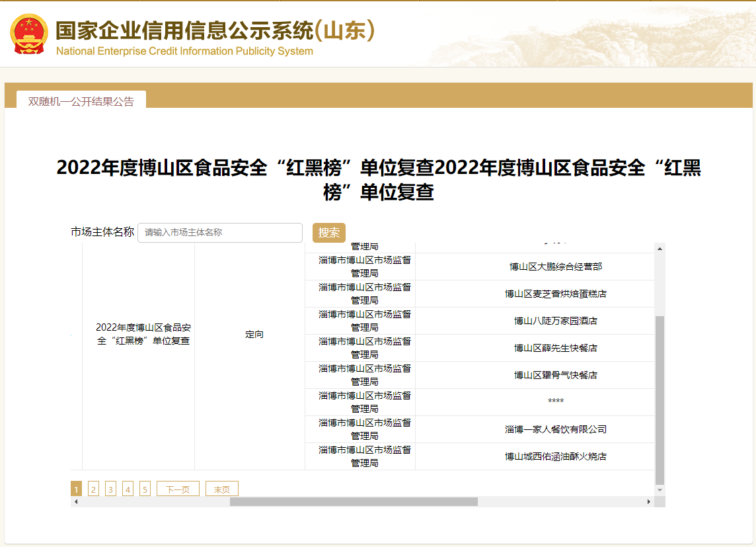Screen dimensions: 756x547
Task: Open page 5 of results
Action: point(145,489)
